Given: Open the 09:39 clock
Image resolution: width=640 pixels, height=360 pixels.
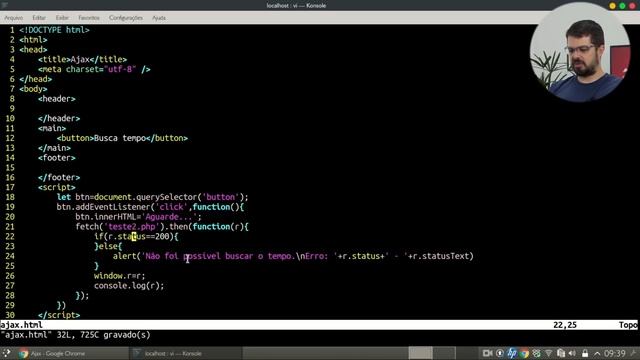Looking at the screenshot, I should (x=615, y=353).
